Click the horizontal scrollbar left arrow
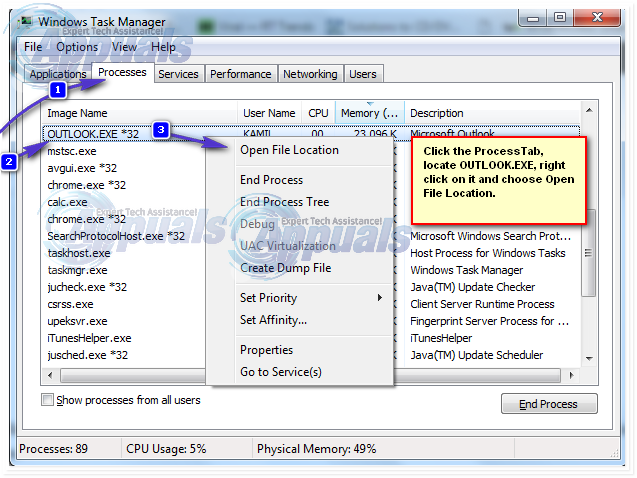This screenshot has width=637, height=478. click(50, 375)
